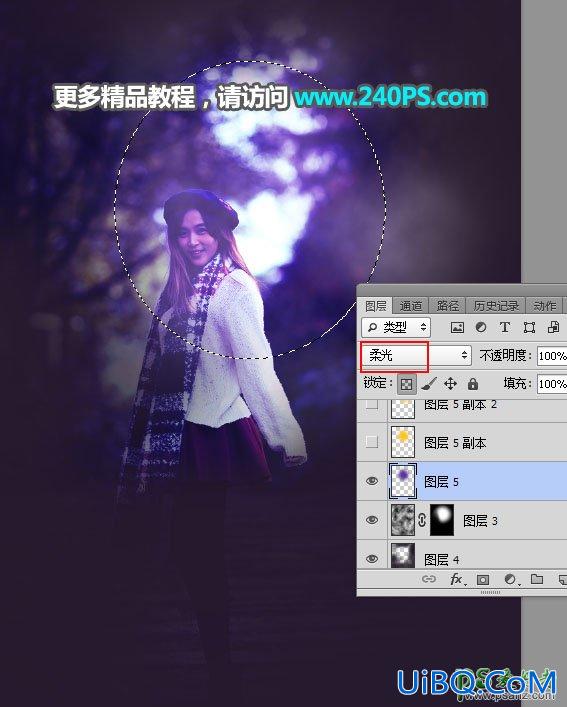Click 图层 3 layer name

pos(480,521)
